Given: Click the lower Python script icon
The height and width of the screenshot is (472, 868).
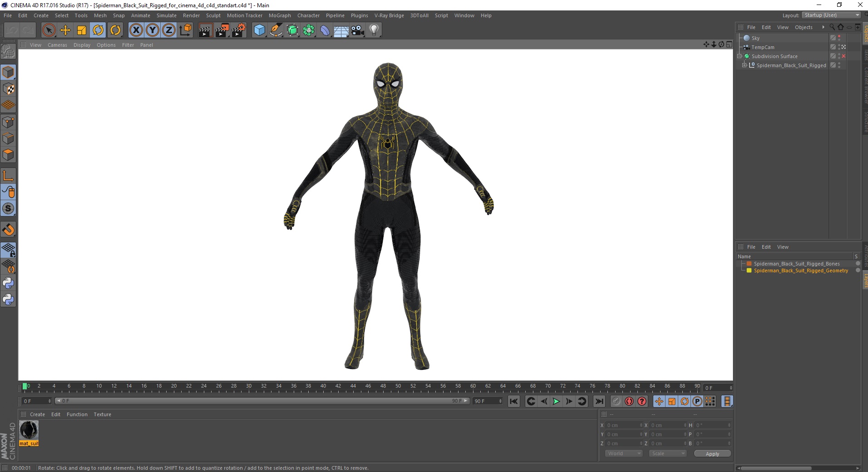Looking at the screenshot, I should click(x=8, y=300).
